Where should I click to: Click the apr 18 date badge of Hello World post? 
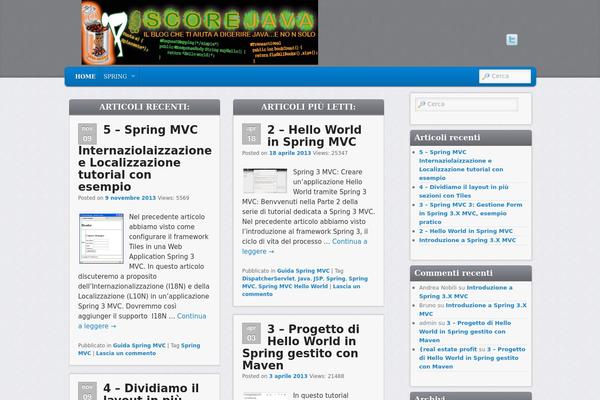pos(251,134)
